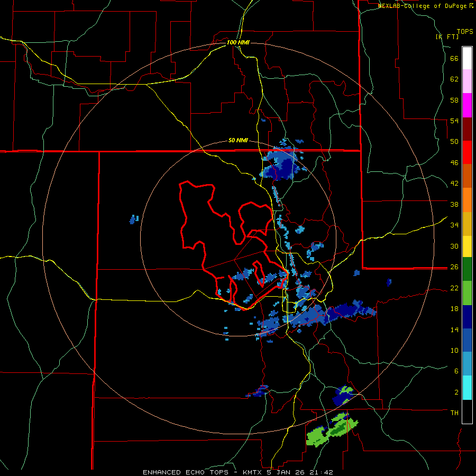Image resolution: width=476 pixels, height=476 pixels.
Task: Click the 38 legend value
Action: click(454, 204)
